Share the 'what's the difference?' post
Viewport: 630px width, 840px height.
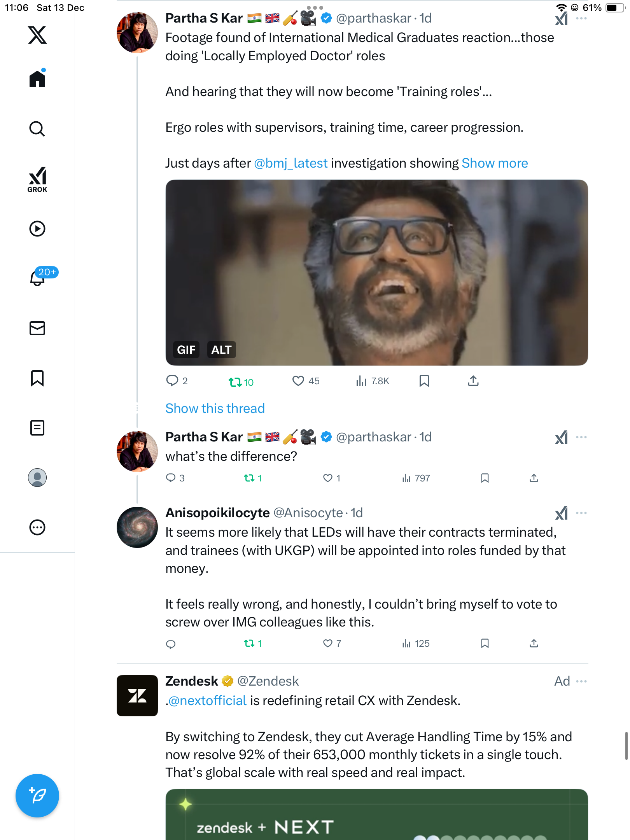click(534, 478)
